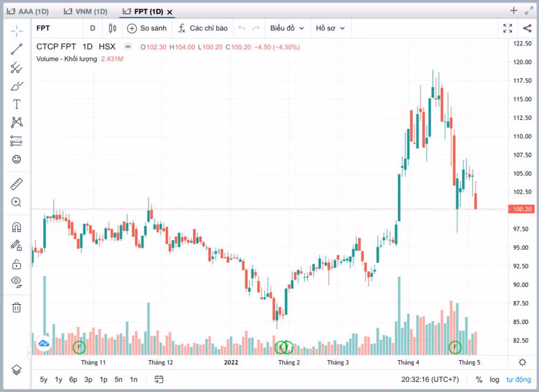The width and height of the screenshot is (539, 392).
Task: Click the redo arrow
Action: (255, 28)
